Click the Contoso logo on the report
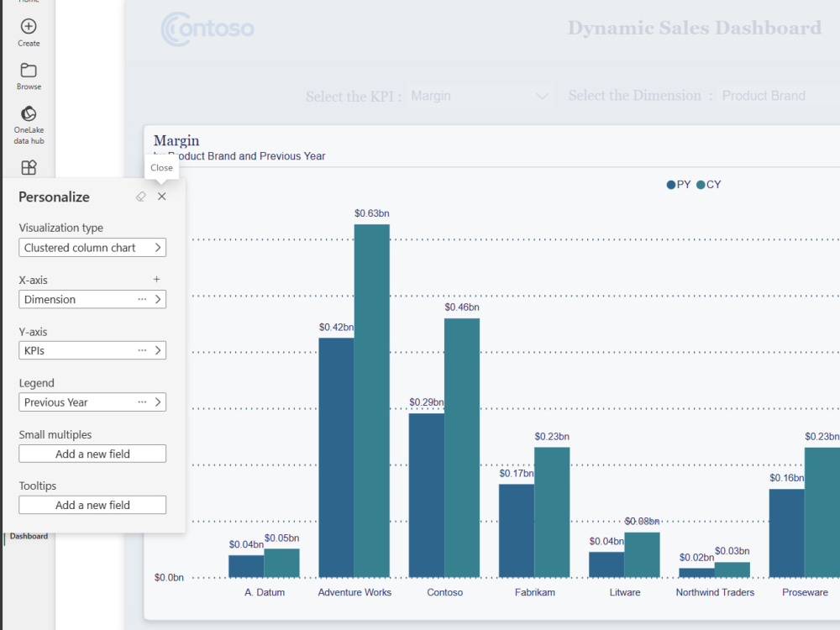The width and height of the screenshot is (840, 630). pos(207,29)
